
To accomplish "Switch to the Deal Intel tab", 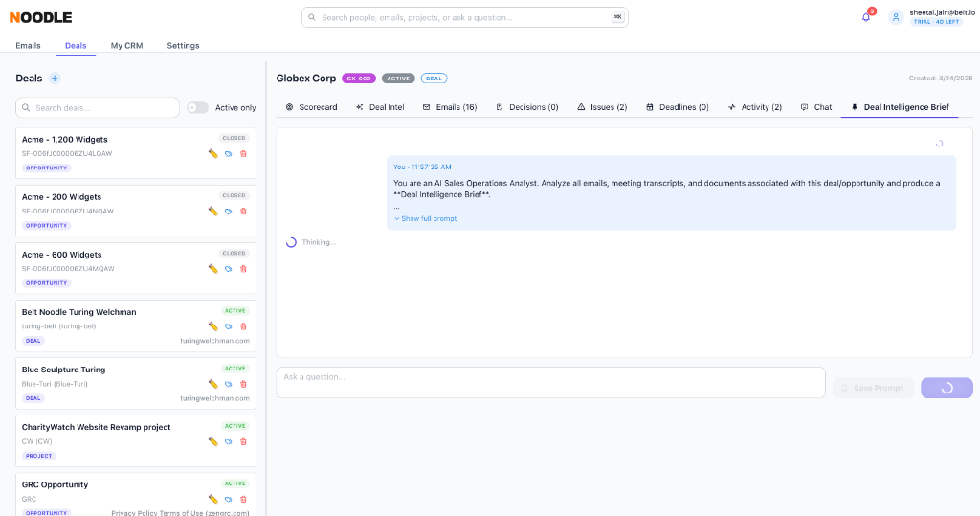I will [380, 107].
